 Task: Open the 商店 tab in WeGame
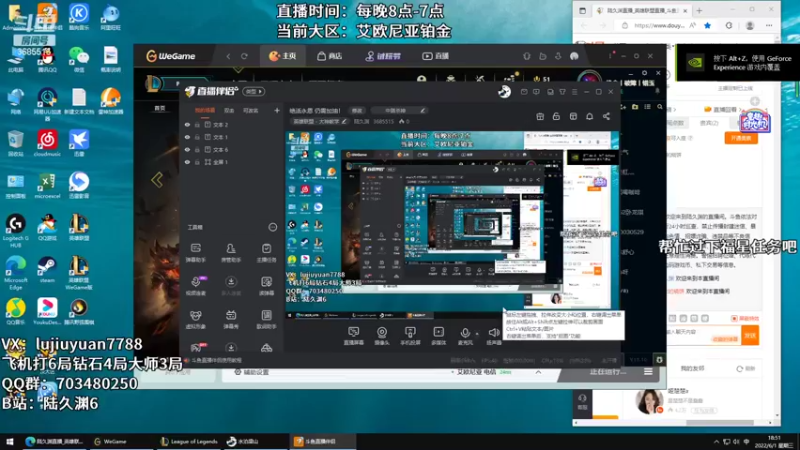[x=330, y=56]
